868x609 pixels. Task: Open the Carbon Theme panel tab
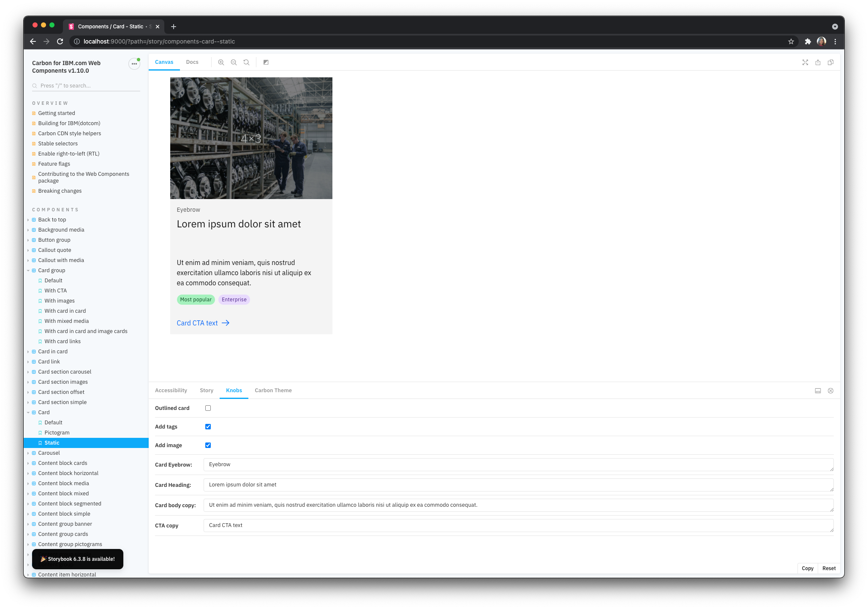(273, 391)
